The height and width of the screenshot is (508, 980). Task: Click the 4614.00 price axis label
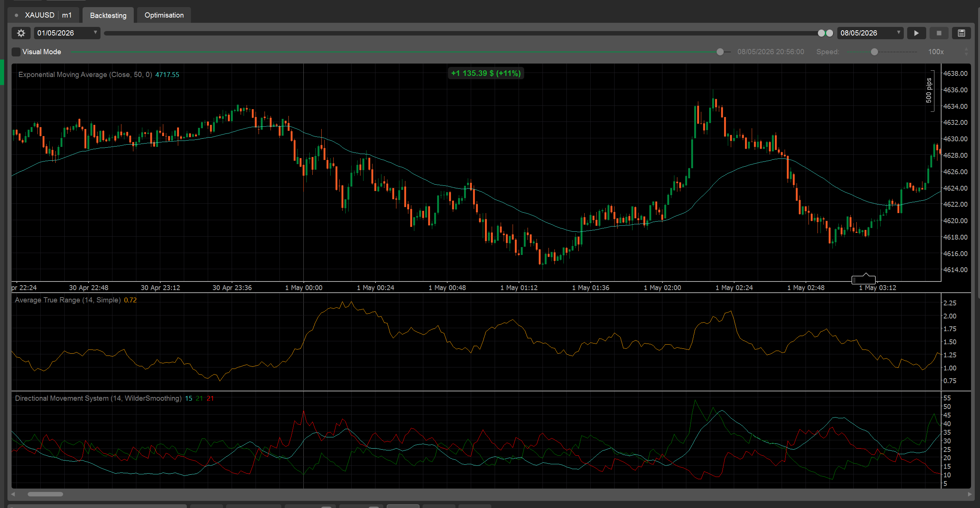[x=955, y=270]
